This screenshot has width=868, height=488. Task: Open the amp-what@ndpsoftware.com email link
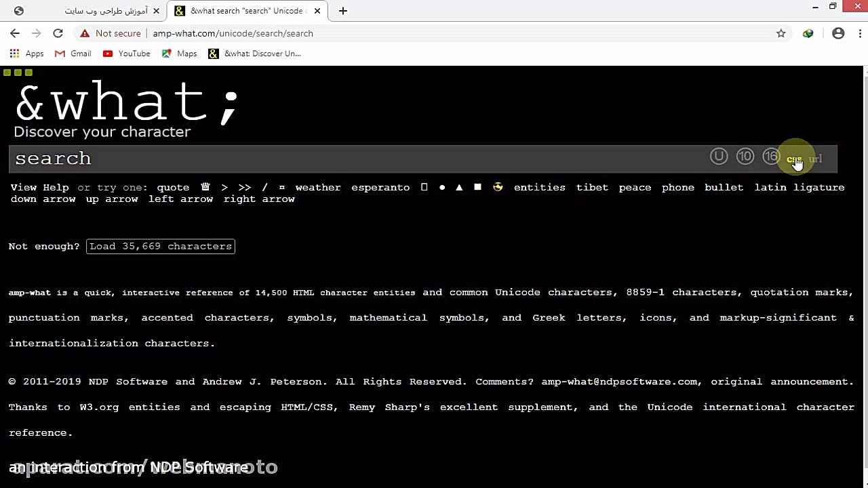[619, 382]
